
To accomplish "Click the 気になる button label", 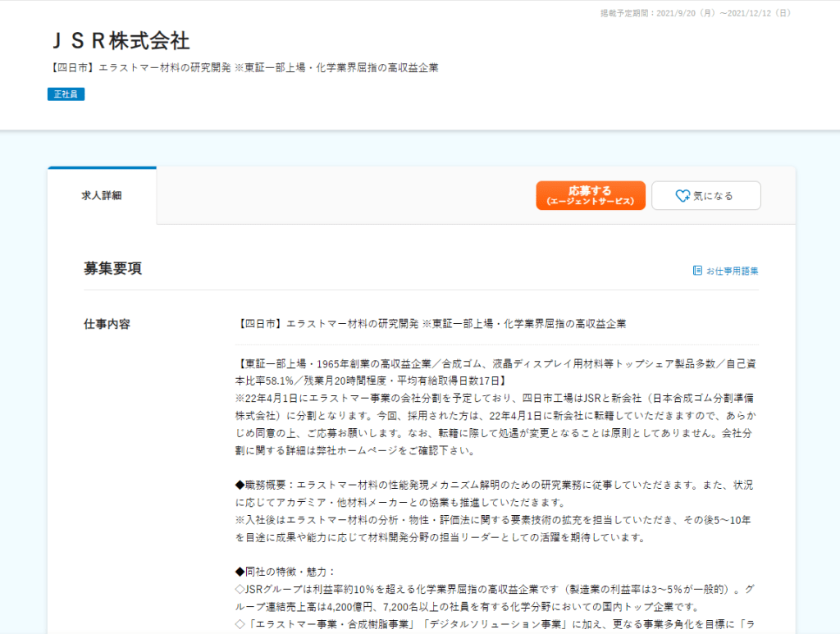I will 713,196.
